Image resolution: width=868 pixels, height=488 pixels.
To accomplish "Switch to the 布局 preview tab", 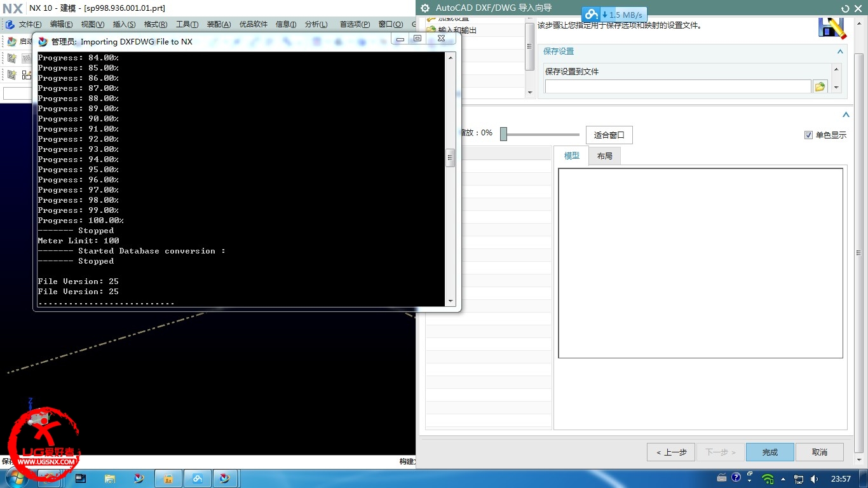I will tap(604, 156).
